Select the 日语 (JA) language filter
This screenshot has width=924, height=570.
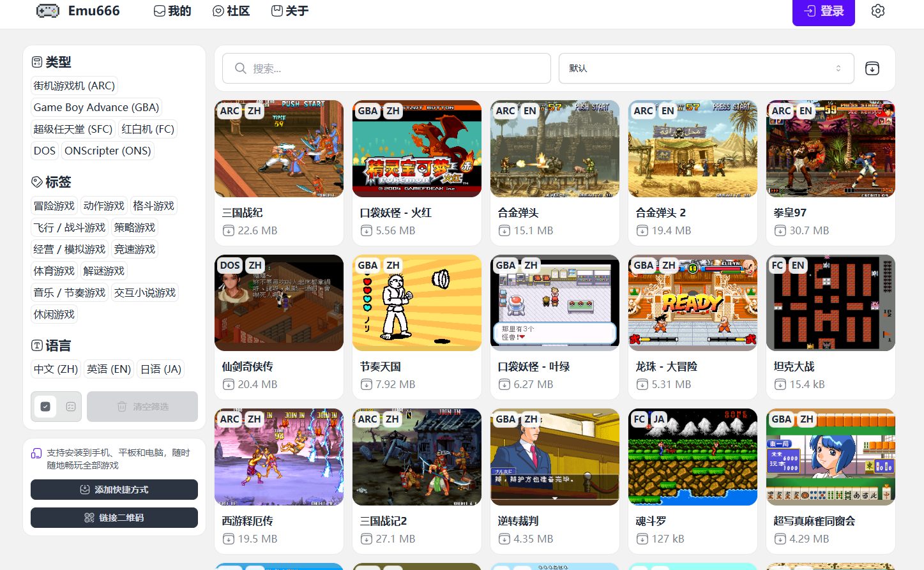161,369
